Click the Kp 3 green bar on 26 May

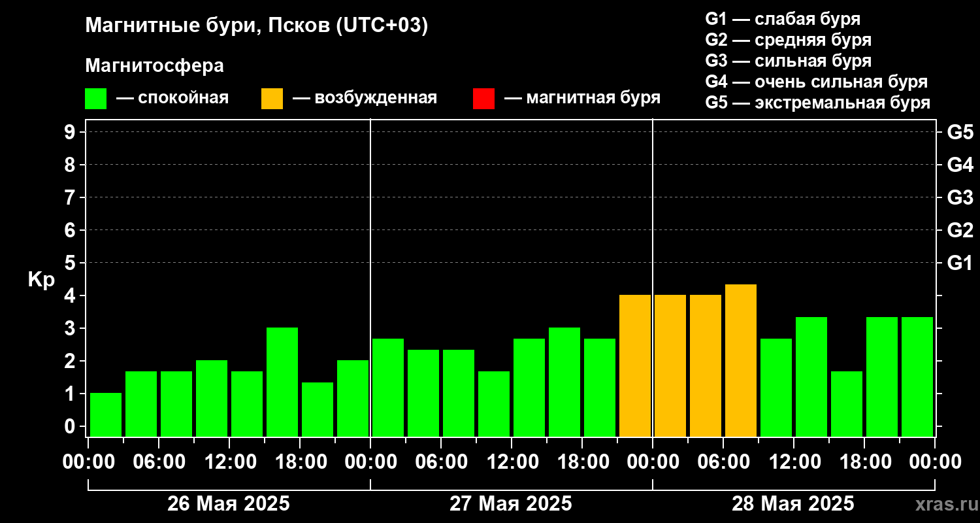282,382
